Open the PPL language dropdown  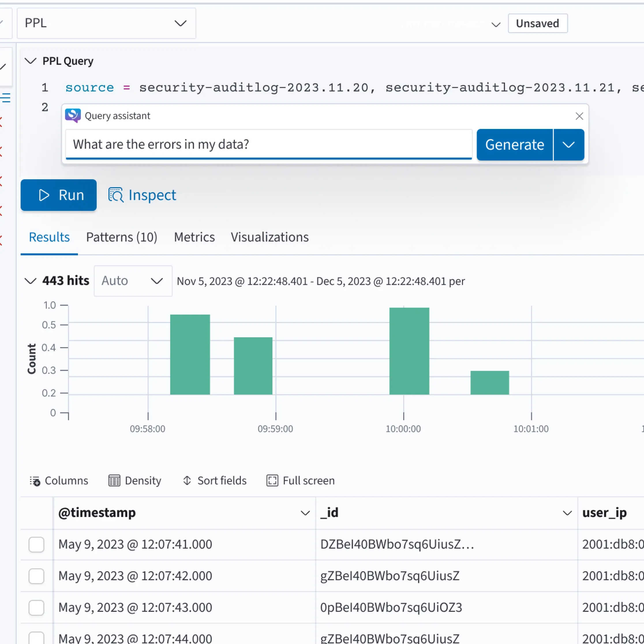click(106, 23)
